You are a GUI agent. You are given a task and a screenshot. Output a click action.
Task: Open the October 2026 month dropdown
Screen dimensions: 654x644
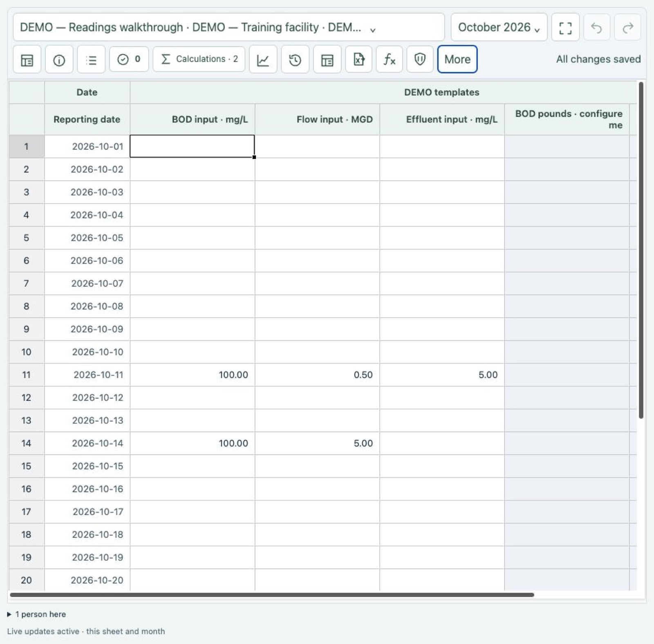499,27
